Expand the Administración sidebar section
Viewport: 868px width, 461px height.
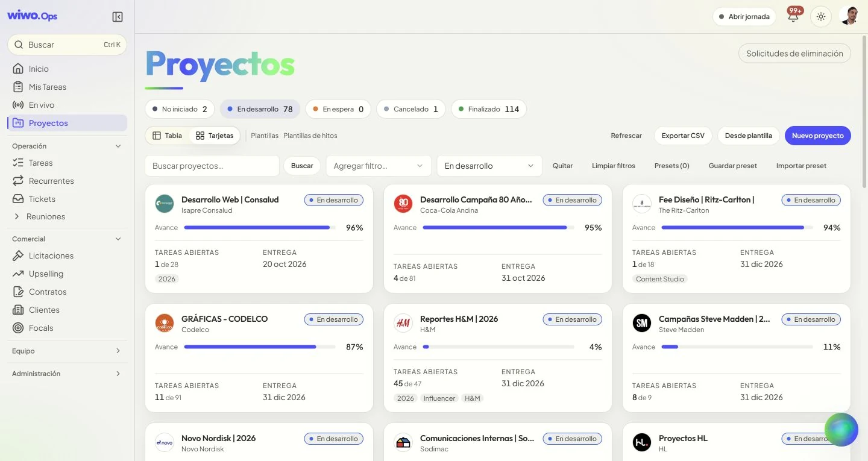click(68, 374)
